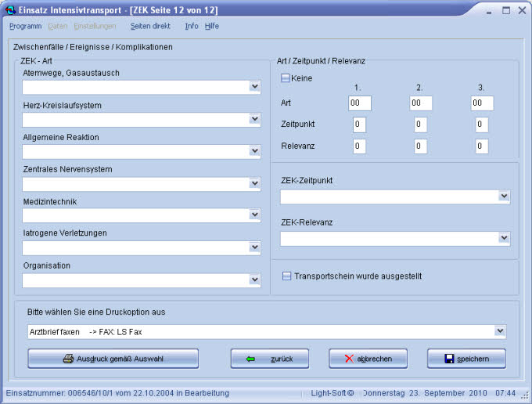
Task: Open the Herz-Kreislaufsystem dropdown
Action: point(141,120)
